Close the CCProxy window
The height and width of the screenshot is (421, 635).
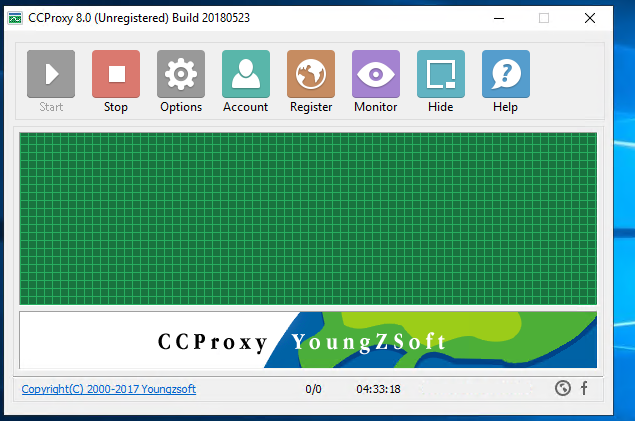click(590, 18)
